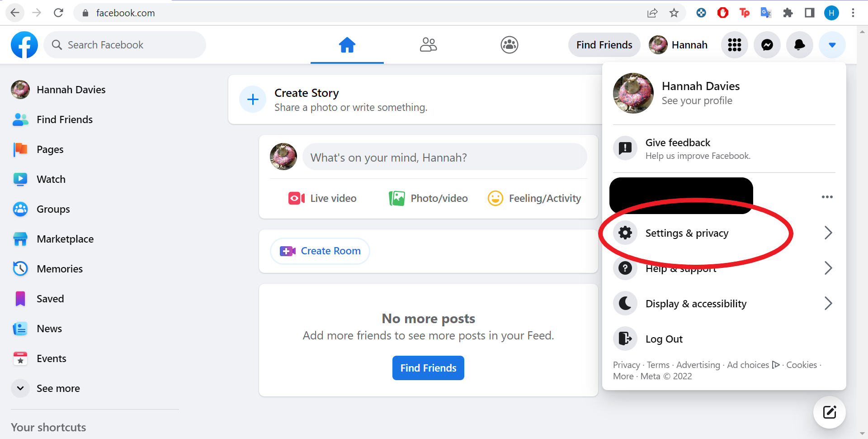Expand the Settings & privacy chevron

point(828,233)
